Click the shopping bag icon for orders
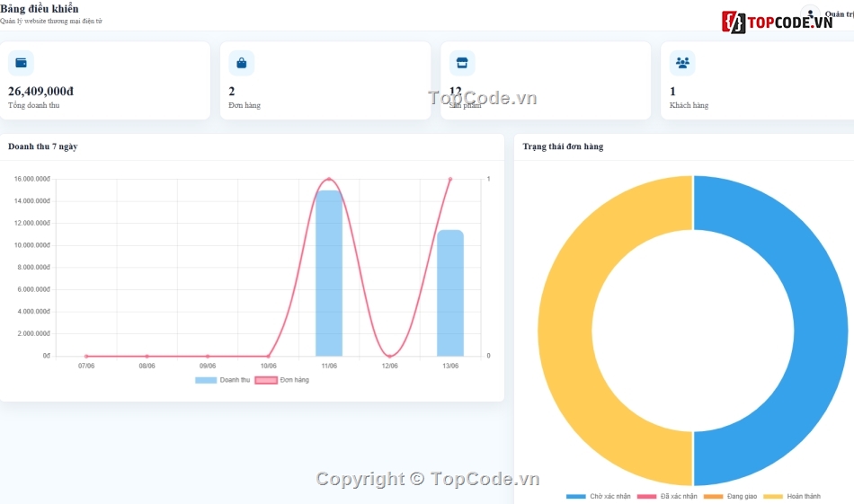 click(x=241, y=63)
